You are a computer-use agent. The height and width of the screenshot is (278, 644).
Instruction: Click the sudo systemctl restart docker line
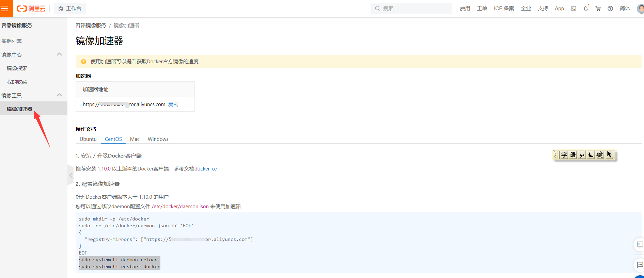[x=120, y=266]
